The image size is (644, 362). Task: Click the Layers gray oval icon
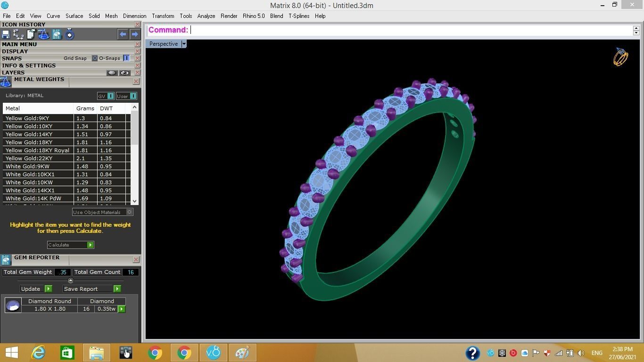(x=112, y=73)
